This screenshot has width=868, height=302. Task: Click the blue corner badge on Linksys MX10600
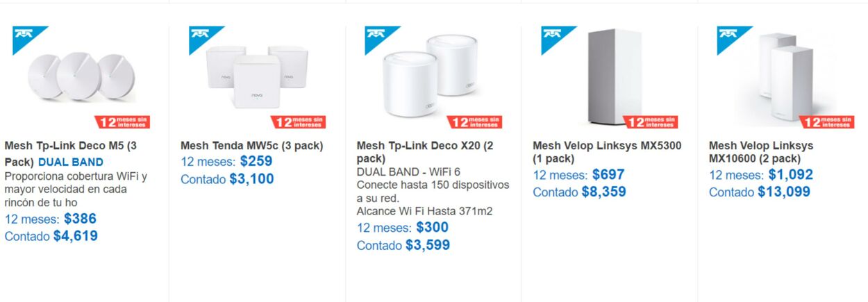click(x=730, y=36)
